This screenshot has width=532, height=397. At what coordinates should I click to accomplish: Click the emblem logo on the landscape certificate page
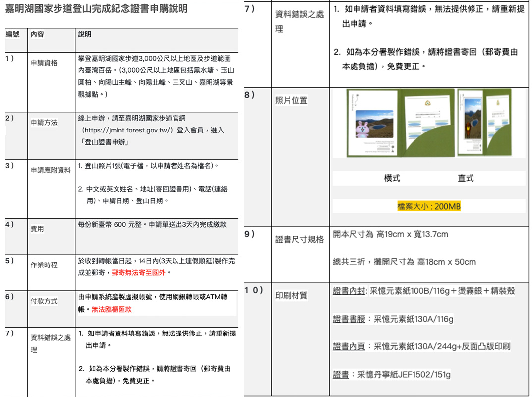tap(427, 104)
